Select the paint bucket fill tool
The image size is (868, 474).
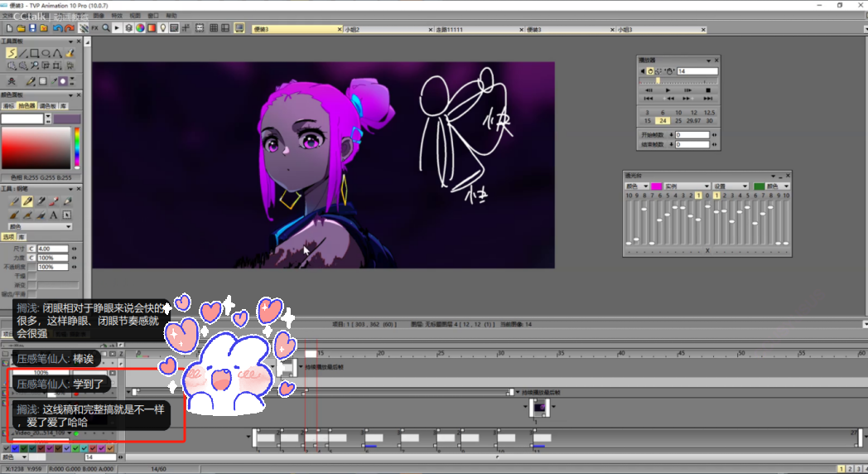(70, 53)
